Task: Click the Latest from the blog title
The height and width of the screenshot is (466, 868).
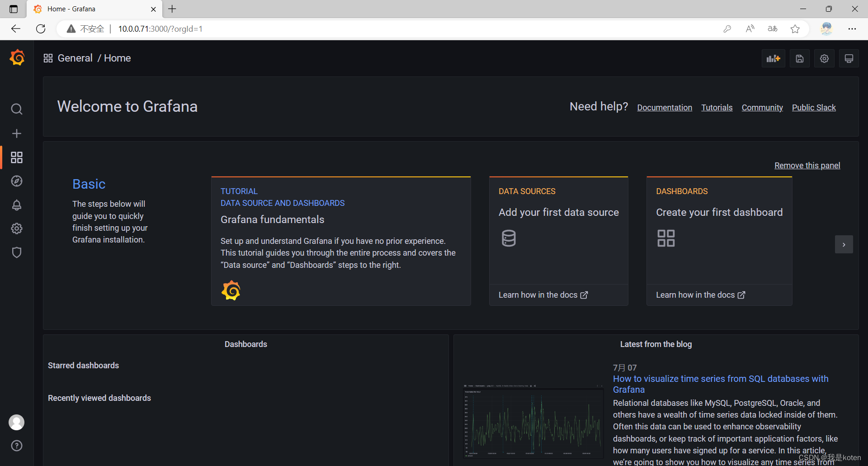Action: 656,344
